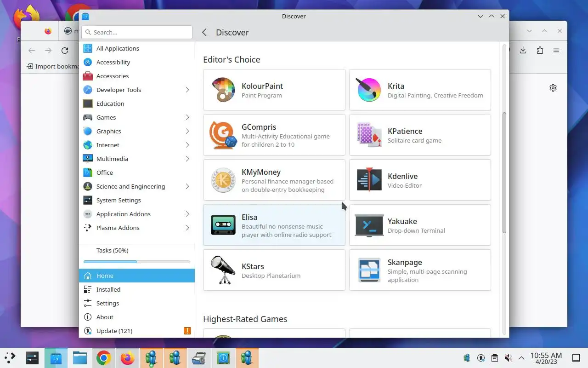Click the Show Desktop taskbar button
588x368 pixels.
click(576, 358)
